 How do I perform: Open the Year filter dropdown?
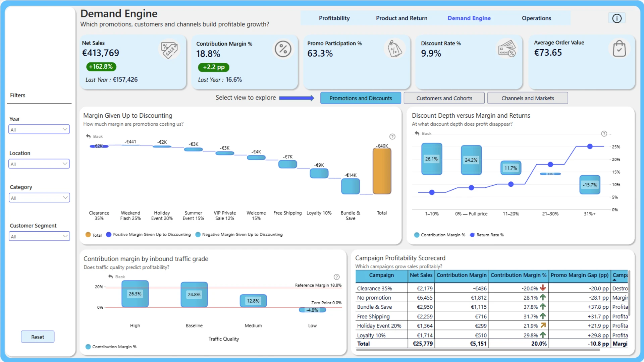point(39,129)
